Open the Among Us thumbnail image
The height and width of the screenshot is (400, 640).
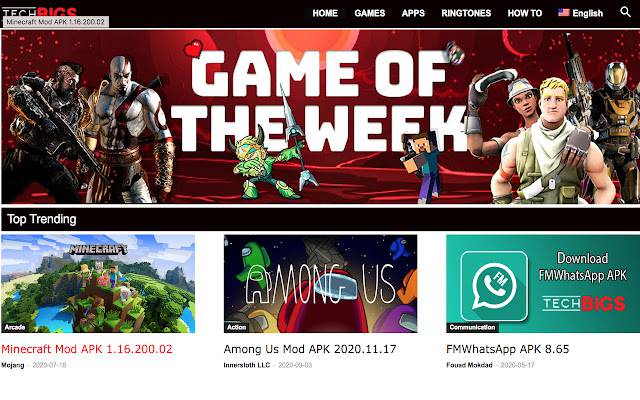320,284
